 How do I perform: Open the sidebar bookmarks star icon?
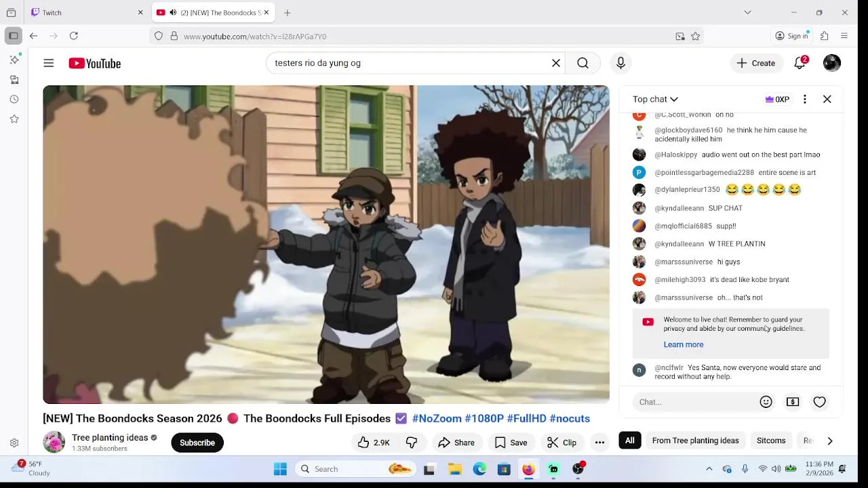14,119
